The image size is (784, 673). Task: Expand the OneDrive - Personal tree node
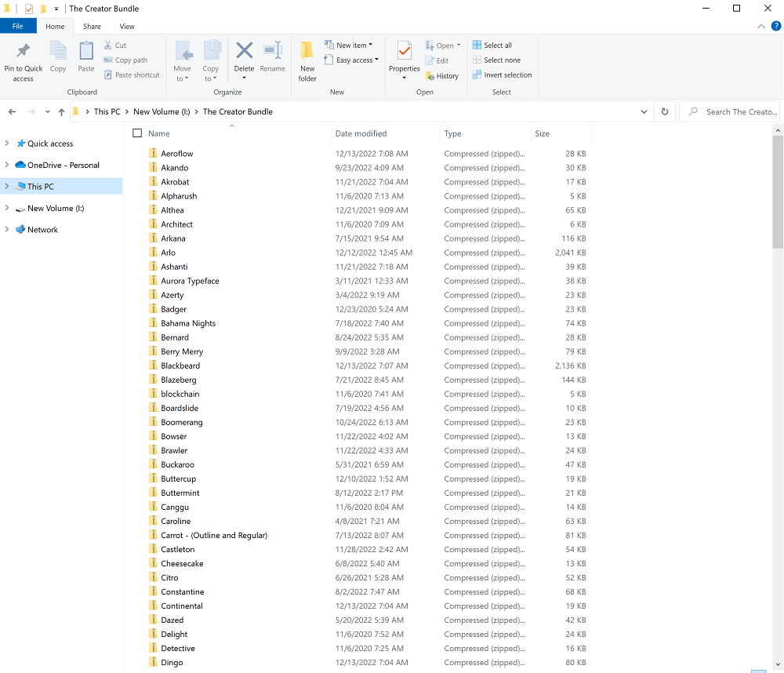(x=7, y=165)
